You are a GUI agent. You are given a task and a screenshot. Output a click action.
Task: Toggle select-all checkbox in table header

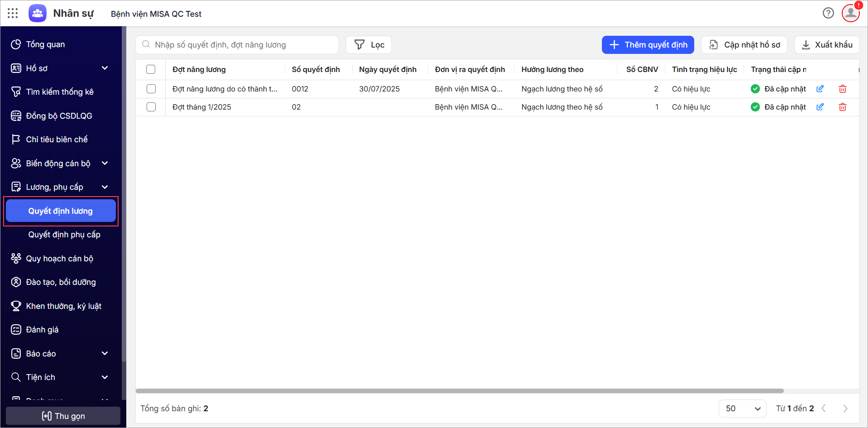coord(151,69)
